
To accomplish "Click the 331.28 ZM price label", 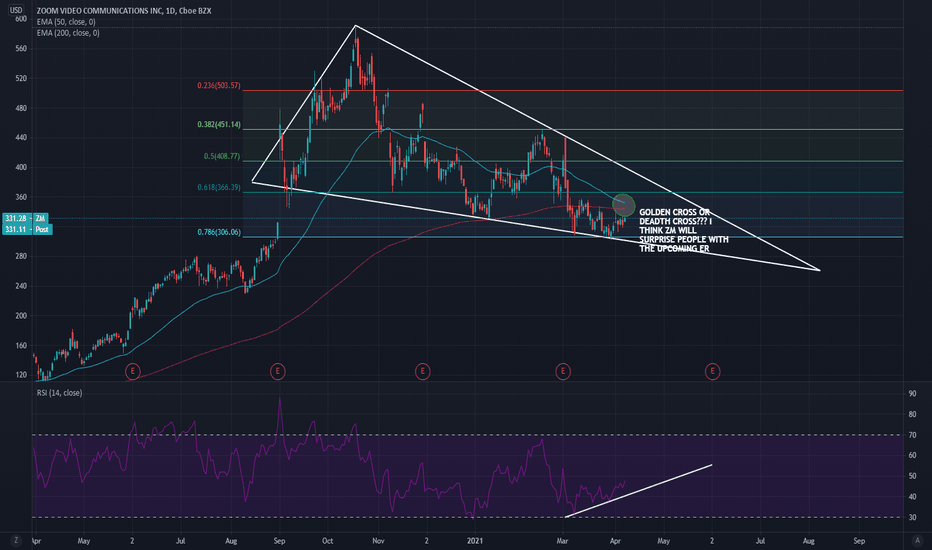I will [25, 219].
